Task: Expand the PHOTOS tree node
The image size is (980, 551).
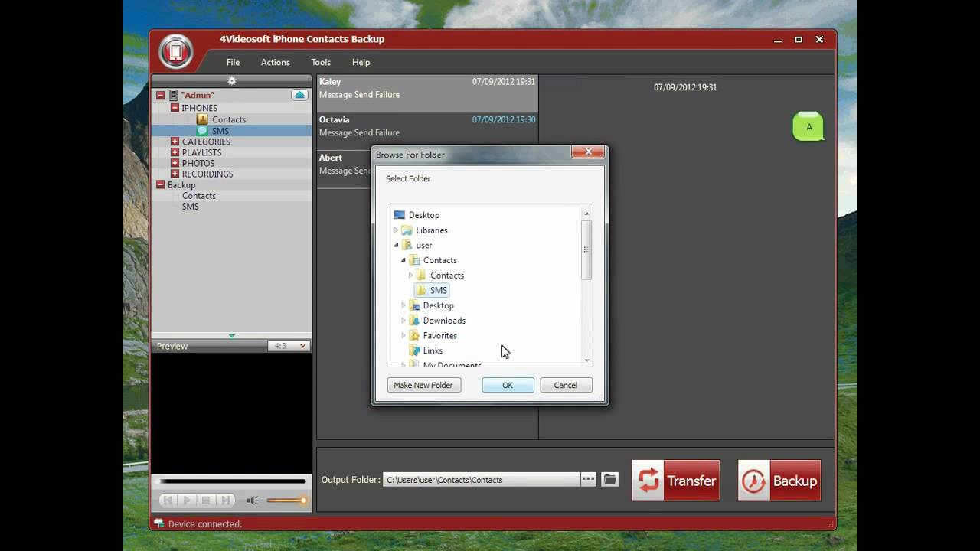Action: pyautogui.click(x=175, y=163)
